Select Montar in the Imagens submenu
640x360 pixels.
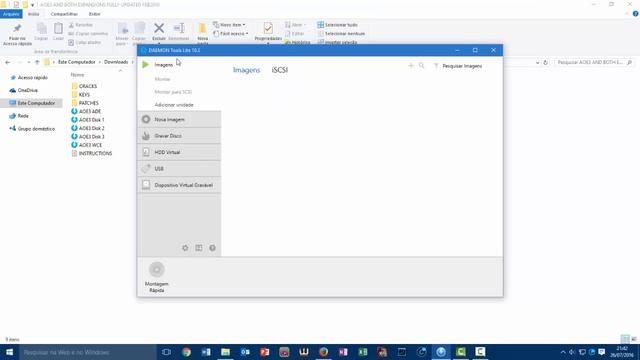(162, 79)
